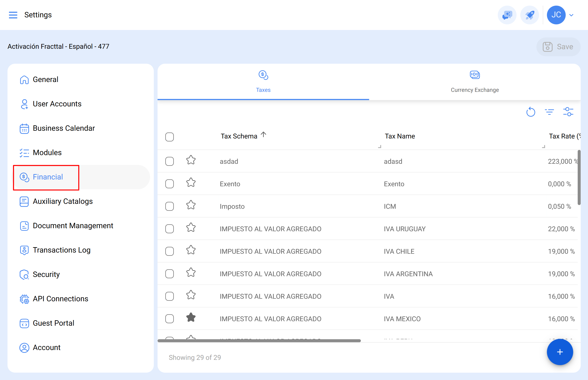Click the 22,000 % tax rate value
This screenshot has height=380, width=588.
[561, 229]
